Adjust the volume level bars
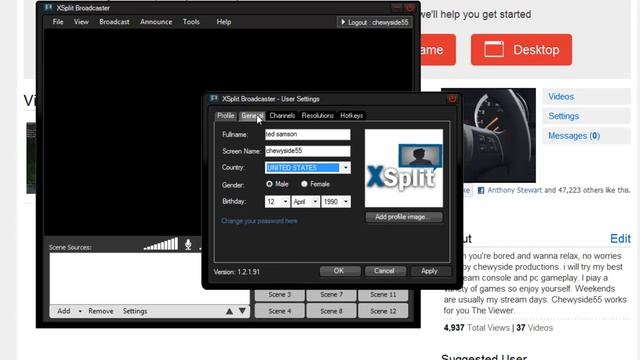This screenshot has height=360, width=640. 161,244
